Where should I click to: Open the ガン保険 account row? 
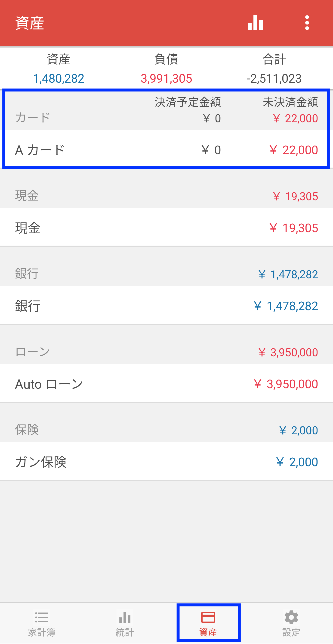click(166, 462)
